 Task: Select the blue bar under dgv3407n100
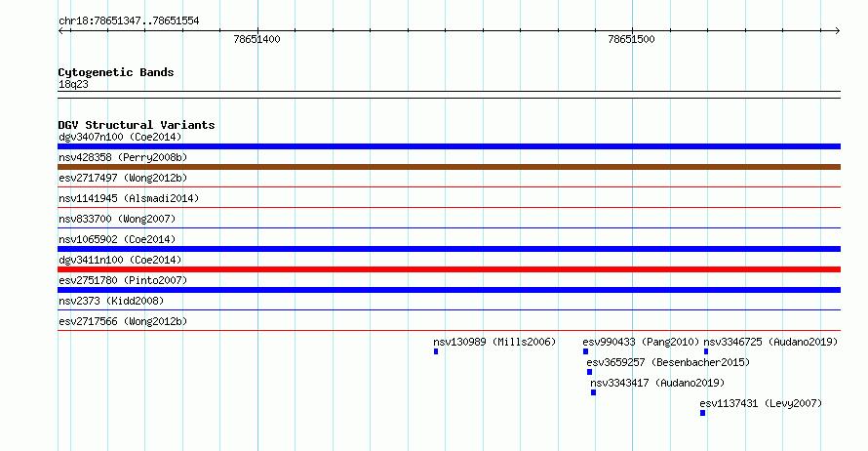[x=449, y=146]
